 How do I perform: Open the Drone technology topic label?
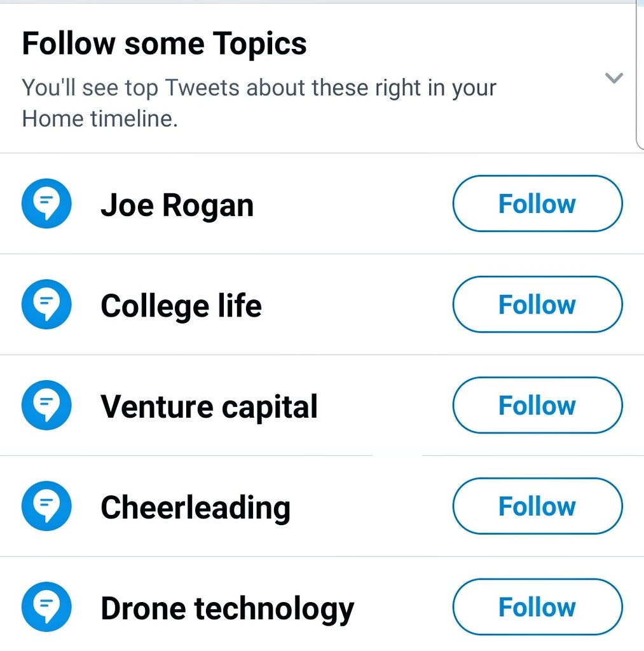[x=227, y=608]
